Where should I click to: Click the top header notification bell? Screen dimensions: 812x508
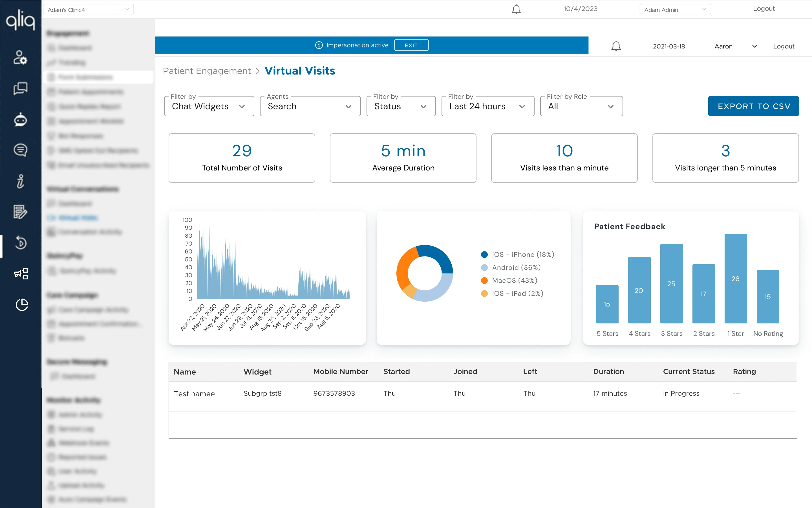(516, 9)
